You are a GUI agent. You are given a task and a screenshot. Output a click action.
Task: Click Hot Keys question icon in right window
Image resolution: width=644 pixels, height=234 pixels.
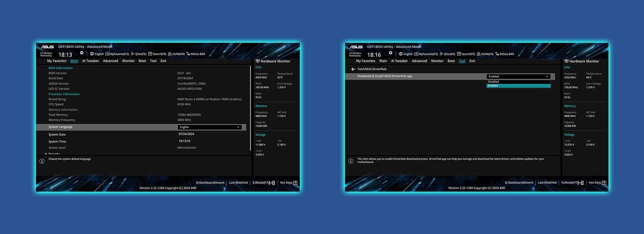click(604, 183)
